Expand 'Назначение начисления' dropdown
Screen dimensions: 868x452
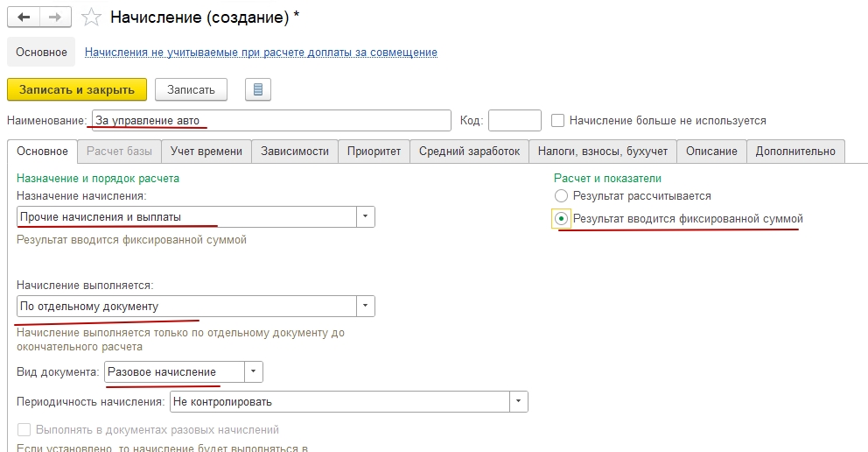click(x=365, y=217)
